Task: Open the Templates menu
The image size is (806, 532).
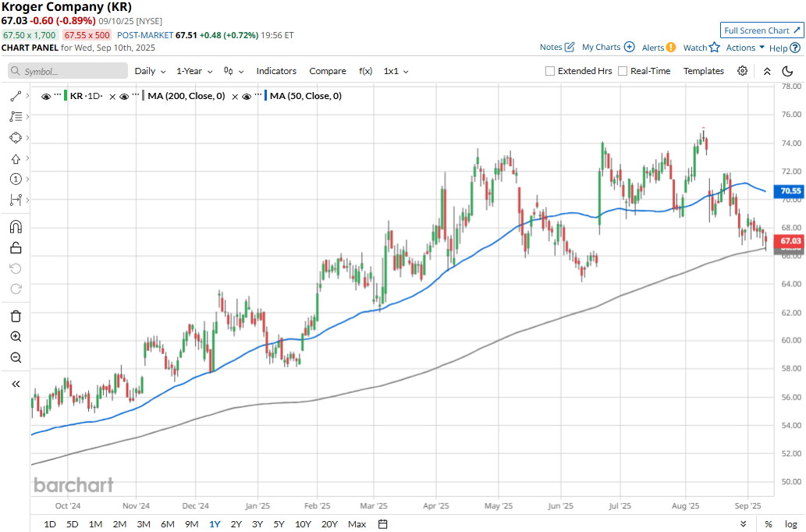Action: (703, 71)
